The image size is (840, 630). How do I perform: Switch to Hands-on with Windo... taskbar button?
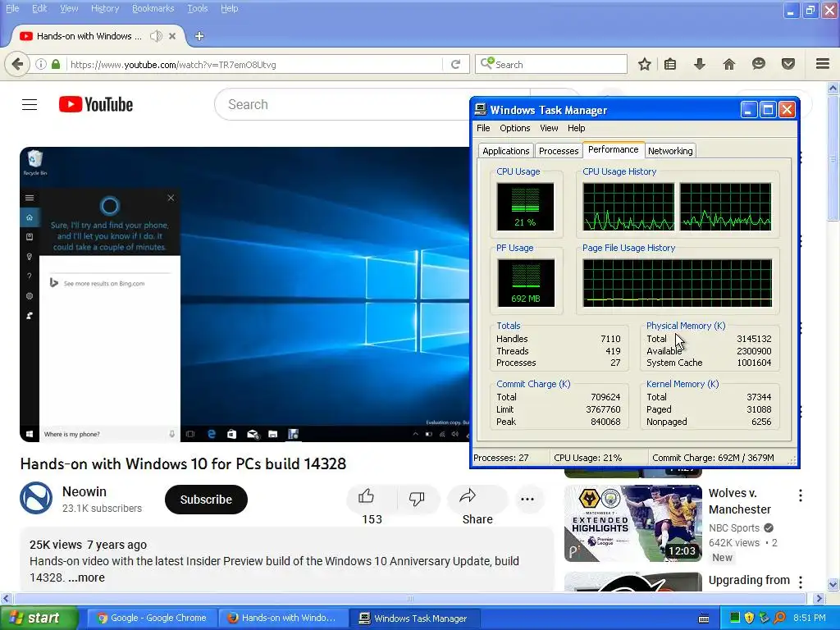(x=282, y=619)
